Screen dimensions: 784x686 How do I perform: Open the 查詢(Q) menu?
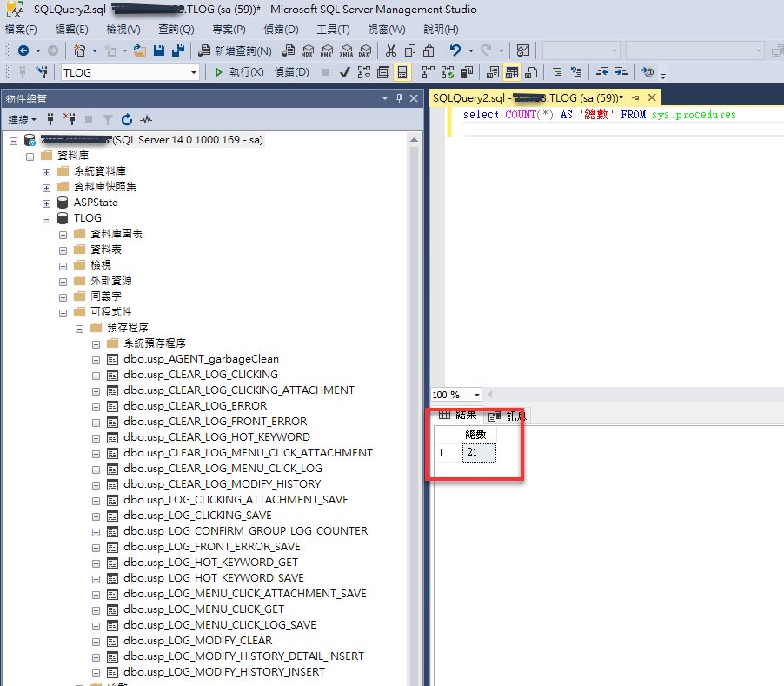[x=176, y=30]
